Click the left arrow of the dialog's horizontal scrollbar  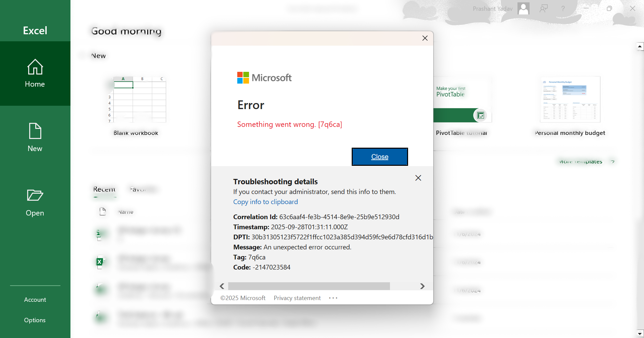222,286
